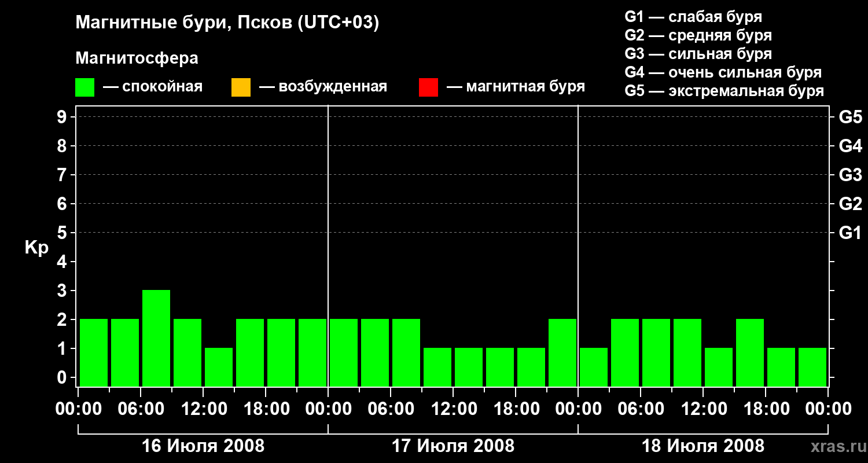Click the 18 July 00:00–03:00 Kp 1 bar
Screen dimensions: 868x463
(594, 367)
